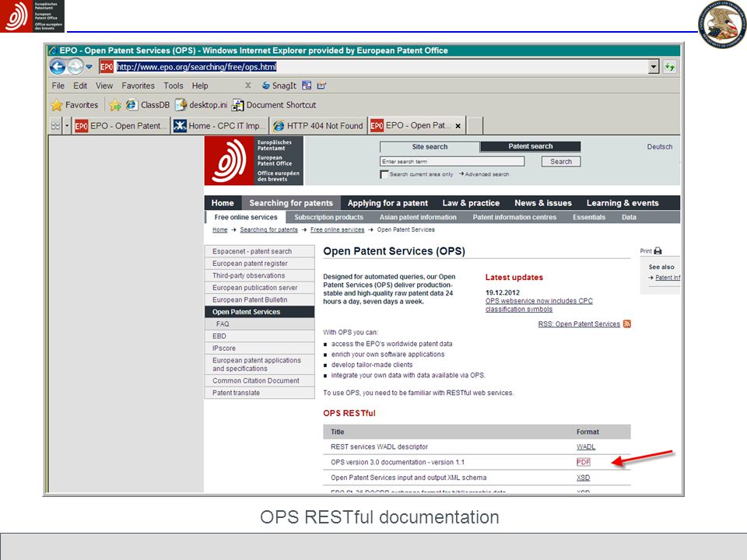Open Espacenet - patent search sidebar item

(x=260, y=251)
